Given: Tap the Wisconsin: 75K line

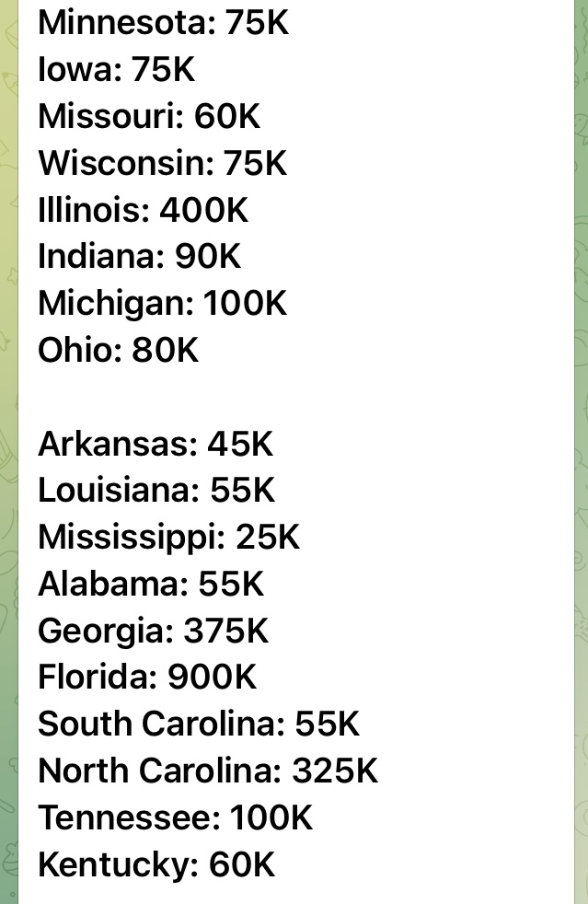Looking at the screenshot, I should pyautogui.click(x=163, y=163).
